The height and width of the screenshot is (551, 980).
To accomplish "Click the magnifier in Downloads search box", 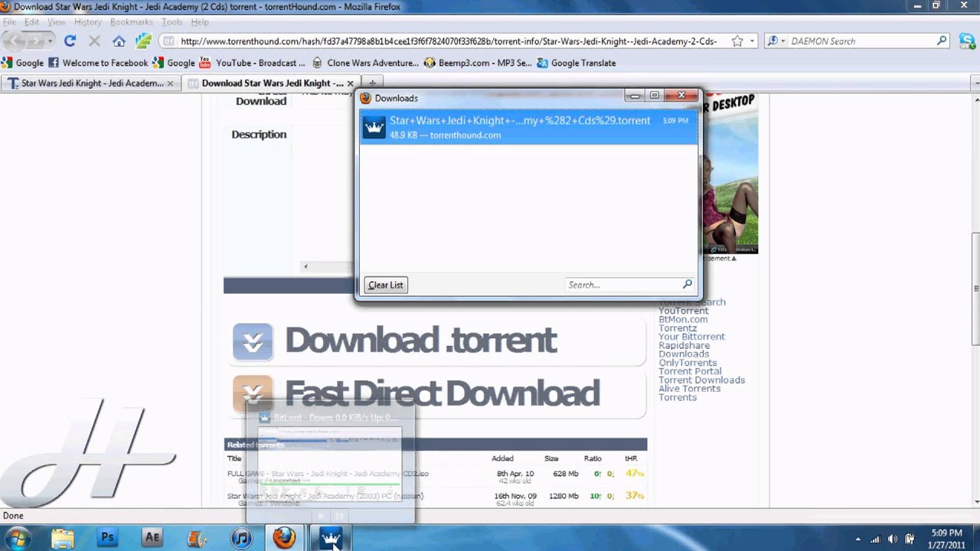I will [687, 284].
